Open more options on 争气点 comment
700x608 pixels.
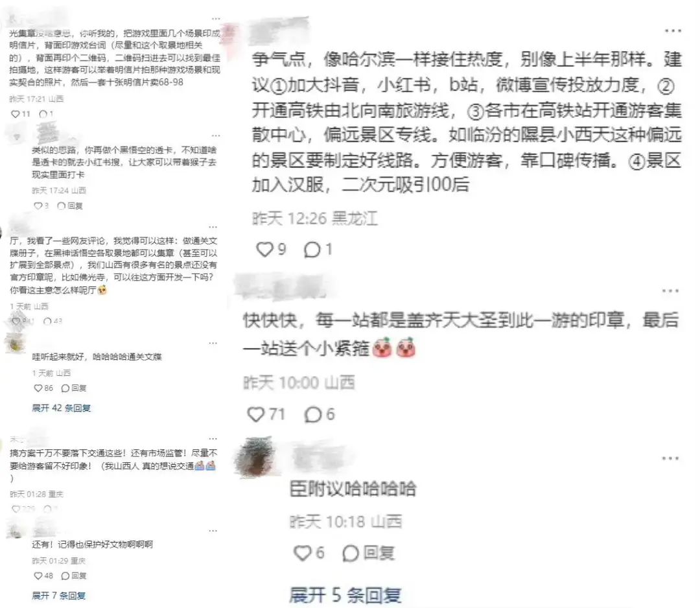tap(673, 31)
